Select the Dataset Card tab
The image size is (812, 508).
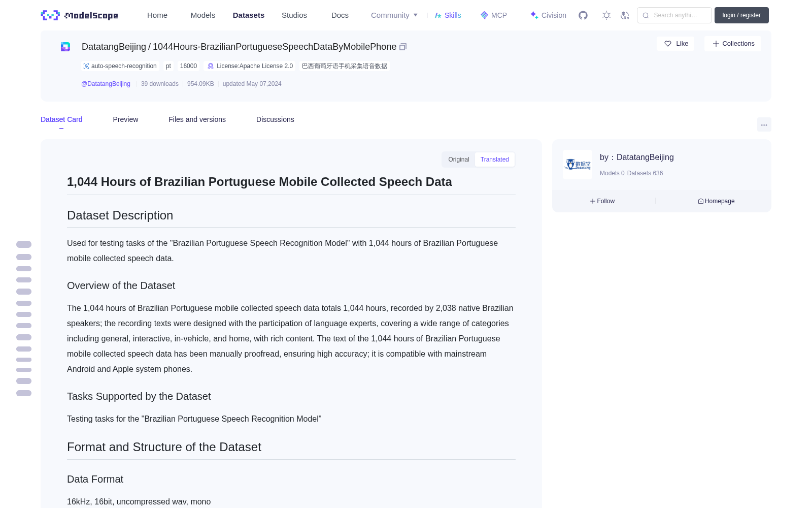61,119
